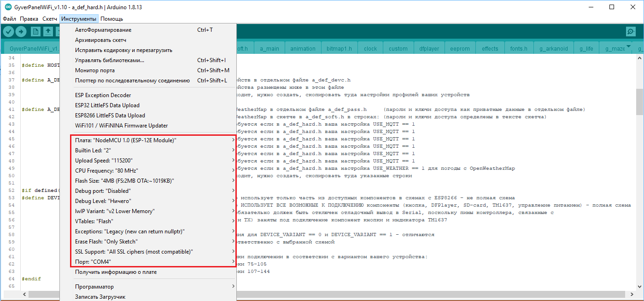Expand the Flash Size 4MB submenu

[148, 180]
